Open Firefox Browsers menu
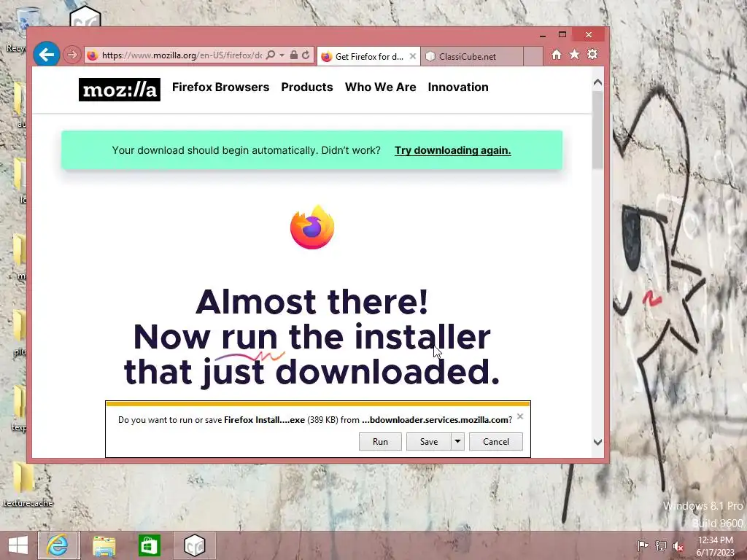The image size is (747, 560). (220, 87)
